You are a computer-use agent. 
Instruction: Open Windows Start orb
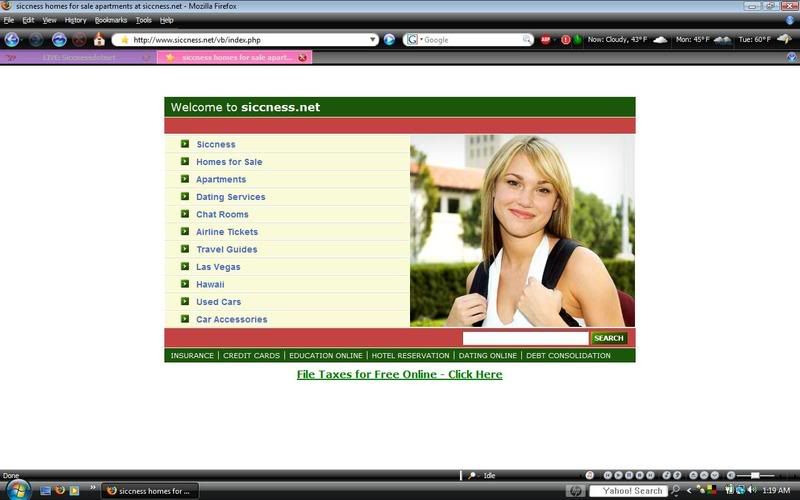(x=17, y=490)
